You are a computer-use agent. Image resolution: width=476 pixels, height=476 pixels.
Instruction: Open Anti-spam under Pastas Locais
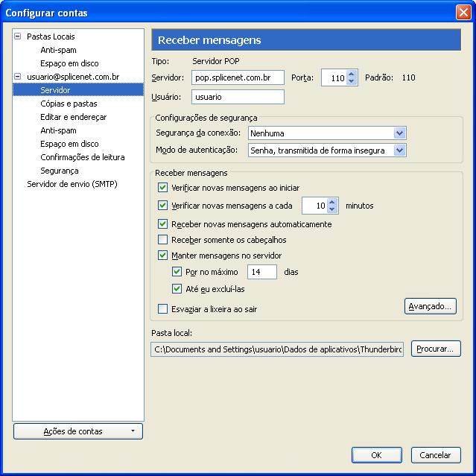click(58, 50)
